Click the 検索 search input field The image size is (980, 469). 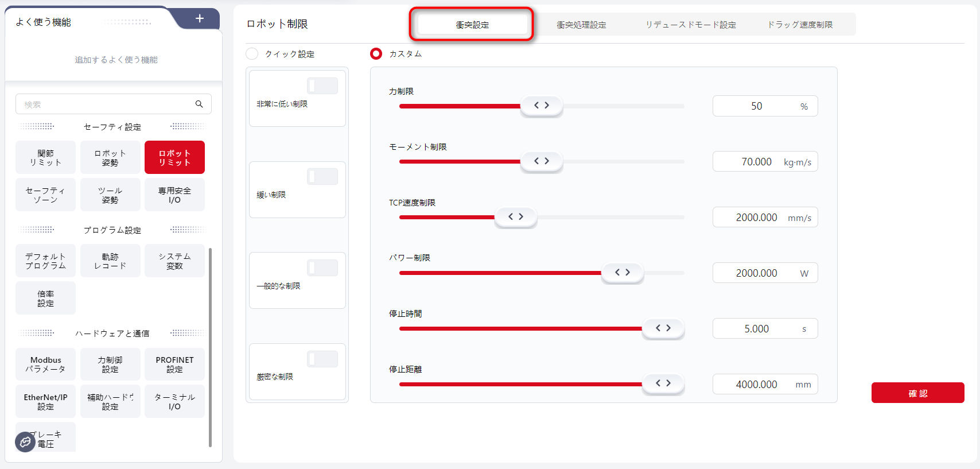[x=106, y=104]
